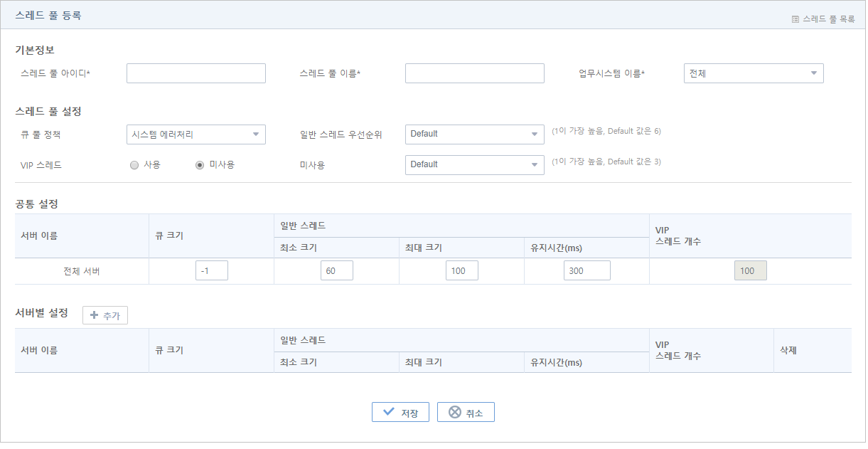Expand the 업무시스템 이름 dropdown showing 전체

tap(753, 73)
